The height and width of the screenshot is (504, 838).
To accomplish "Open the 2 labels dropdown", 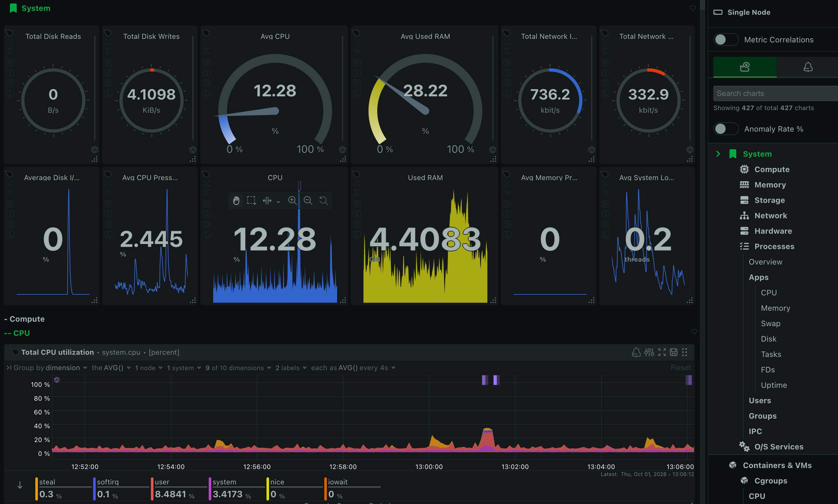I will pos(291,368).
